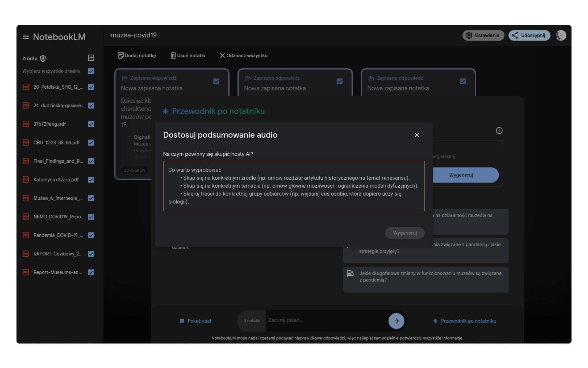588x368 pixels.
Task: Close the Dostosuj podsumowanie audio dialog
Action: pyautogui.click(x=417, y=135)
